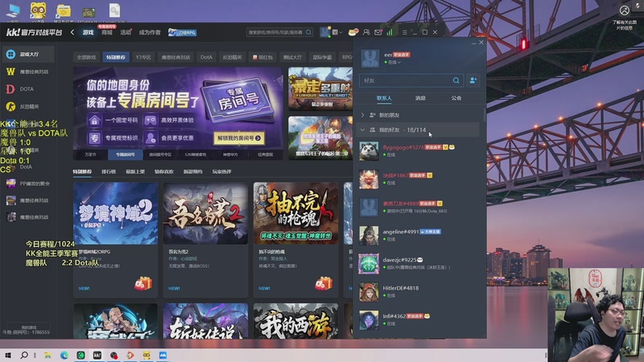644x362 pixels.
Task: Open the 吾名为荒2 game card thumbnail
Action: click(205, 213)
